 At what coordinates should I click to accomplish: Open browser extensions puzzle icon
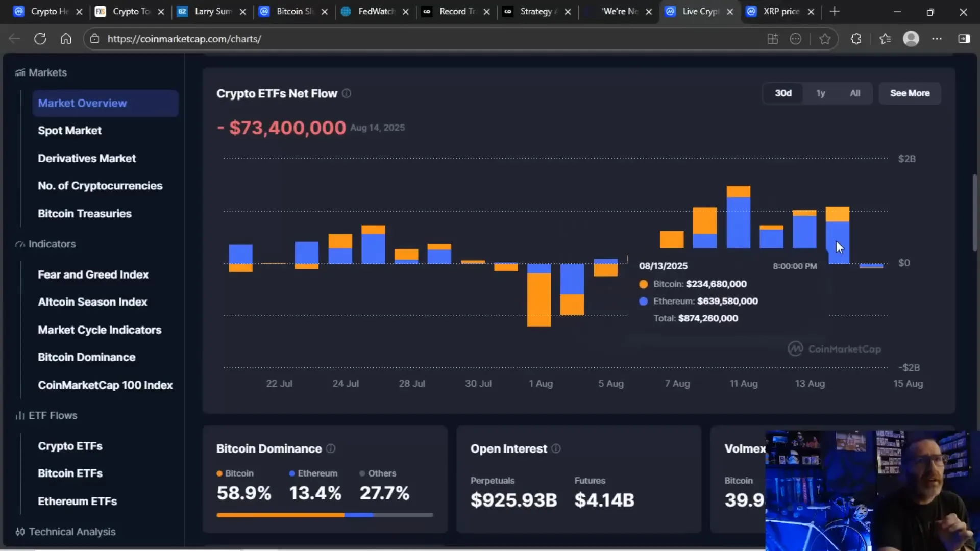click(856, 39)
